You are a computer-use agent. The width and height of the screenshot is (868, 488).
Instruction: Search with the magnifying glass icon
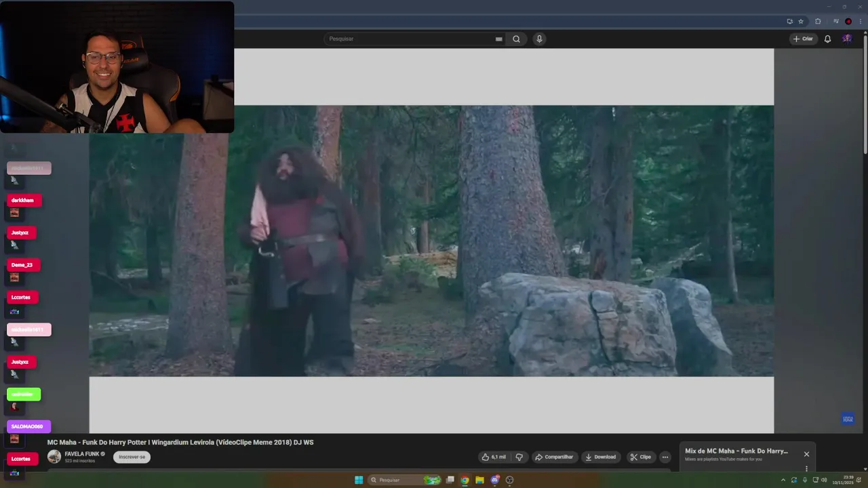(516, 39)
